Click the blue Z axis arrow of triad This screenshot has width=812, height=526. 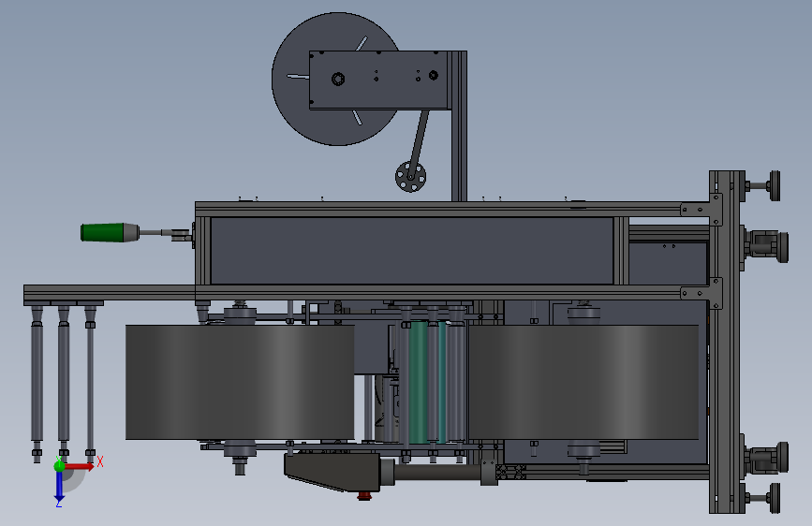click(59, 486)
